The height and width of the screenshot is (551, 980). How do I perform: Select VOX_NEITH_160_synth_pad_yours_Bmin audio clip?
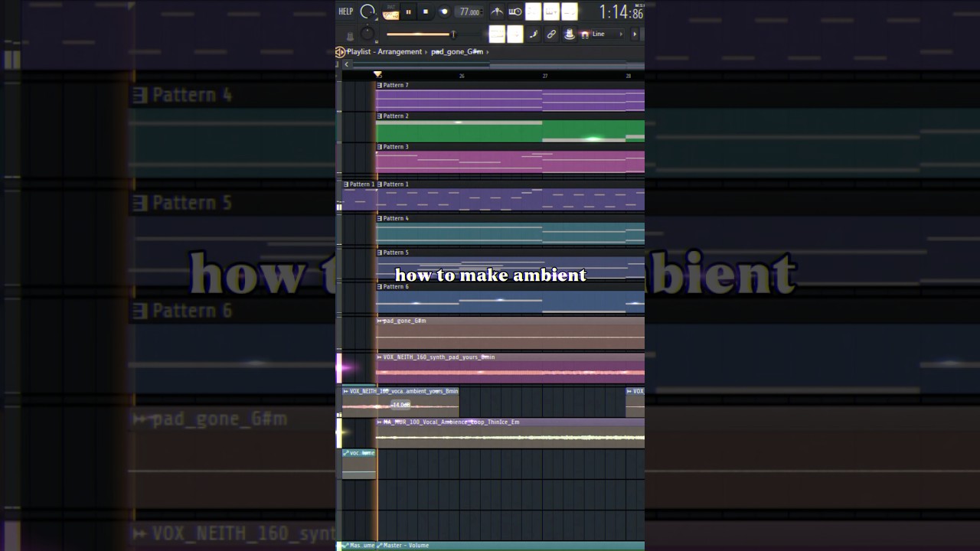[x=510, y=368]
